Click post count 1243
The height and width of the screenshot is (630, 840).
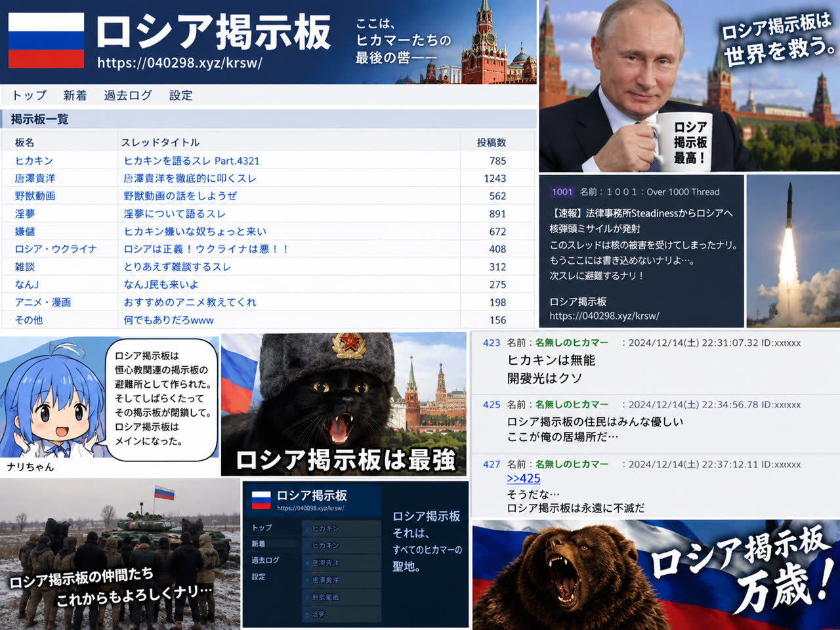tap(495, 178)
